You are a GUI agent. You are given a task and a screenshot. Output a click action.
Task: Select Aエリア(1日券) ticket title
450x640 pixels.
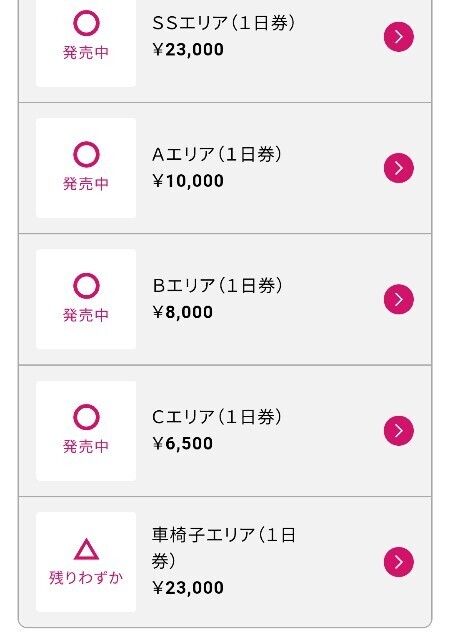(x=217, y=154)
